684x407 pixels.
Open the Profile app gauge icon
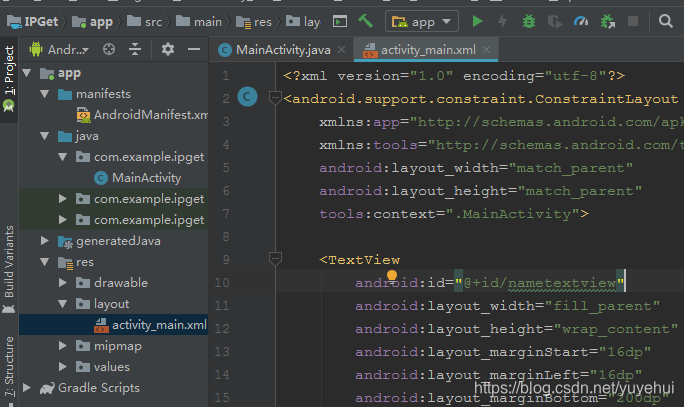point(581,21)
